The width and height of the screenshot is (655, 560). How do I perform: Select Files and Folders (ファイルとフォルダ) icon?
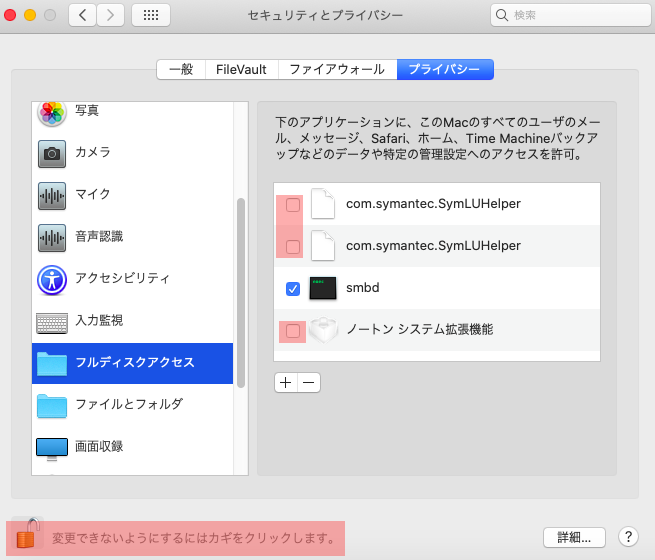point(52,405)
